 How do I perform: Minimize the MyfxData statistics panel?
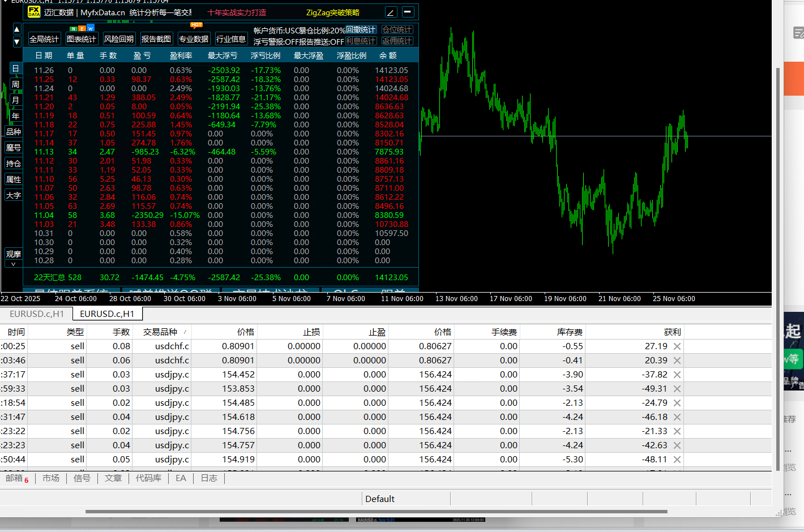pyautogui.click(x=408, y=12)
